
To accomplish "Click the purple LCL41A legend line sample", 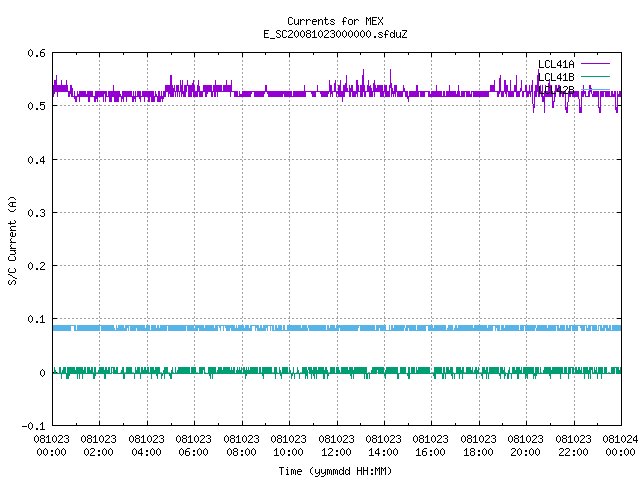I will (595, 64).
